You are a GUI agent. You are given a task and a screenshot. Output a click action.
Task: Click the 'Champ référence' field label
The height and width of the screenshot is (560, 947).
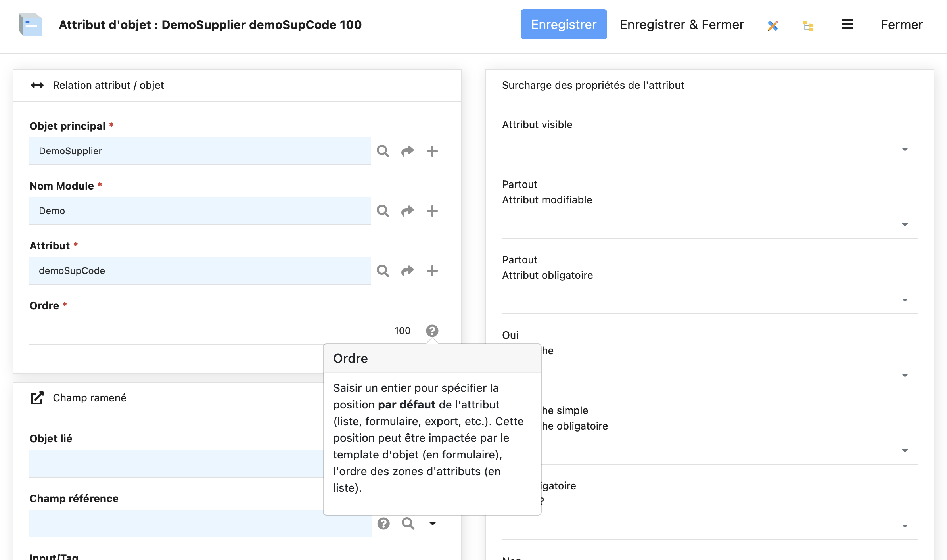pos(74,499)
